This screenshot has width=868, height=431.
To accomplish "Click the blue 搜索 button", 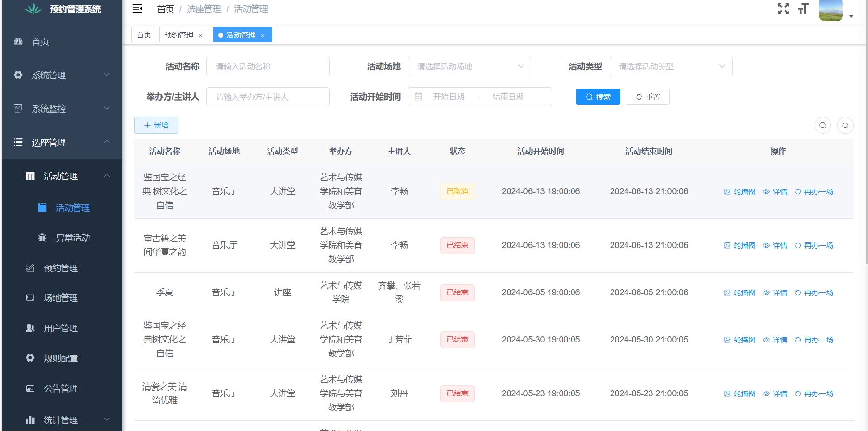I will 598,97.
